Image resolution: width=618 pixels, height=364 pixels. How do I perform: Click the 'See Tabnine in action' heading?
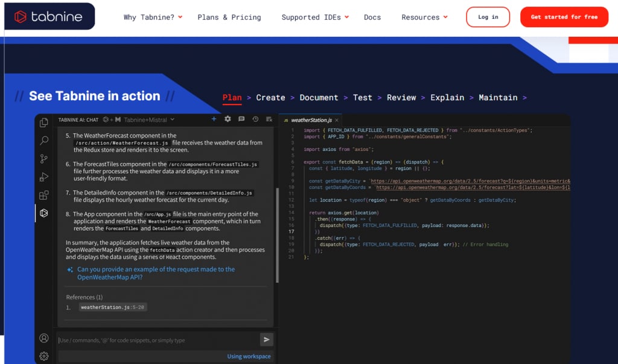[95, 96]
